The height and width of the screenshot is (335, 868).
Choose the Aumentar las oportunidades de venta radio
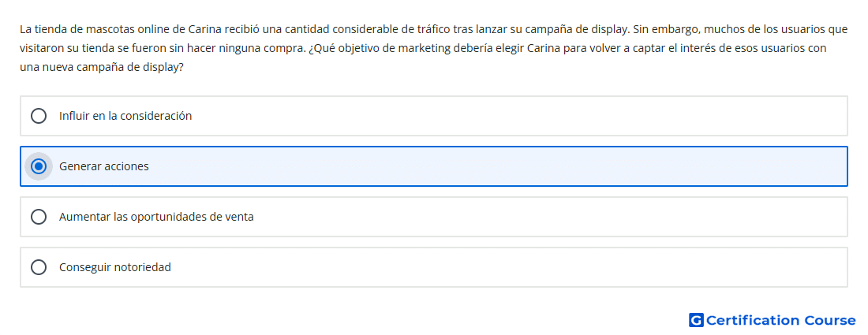(39, 217)
